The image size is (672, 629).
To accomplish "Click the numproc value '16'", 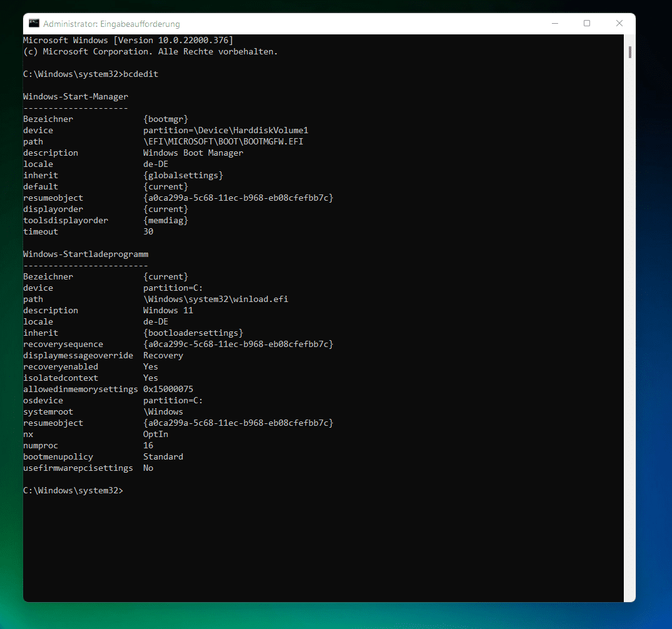I will (148, 446).
